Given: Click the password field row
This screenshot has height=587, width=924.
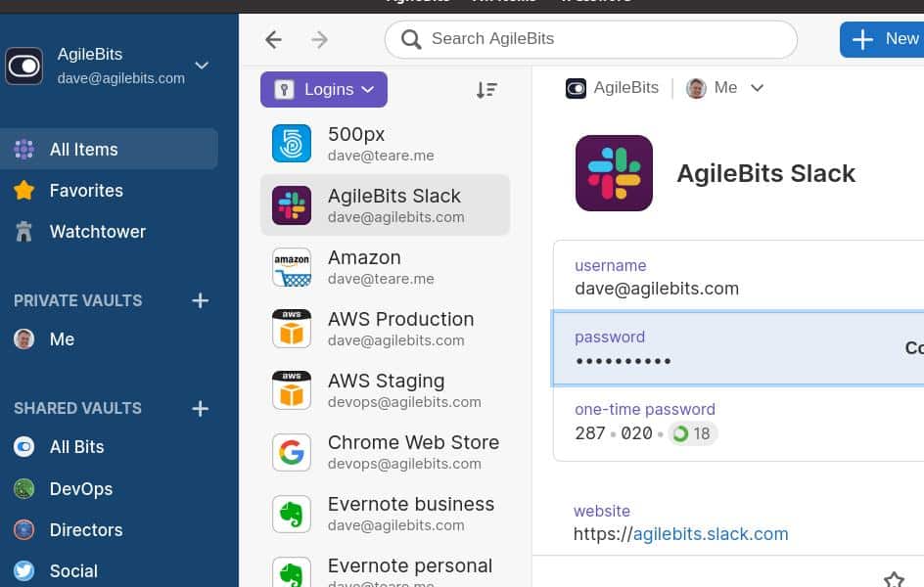Looking at the screenshot, I should pyautogui.click(x=738, y=348).
